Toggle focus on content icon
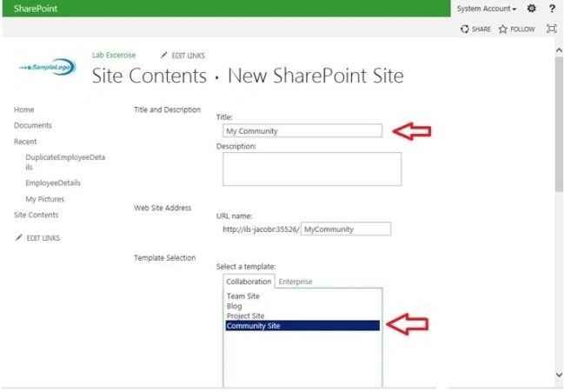The height and width of the screenshot is (392, 565). point(552,29)
